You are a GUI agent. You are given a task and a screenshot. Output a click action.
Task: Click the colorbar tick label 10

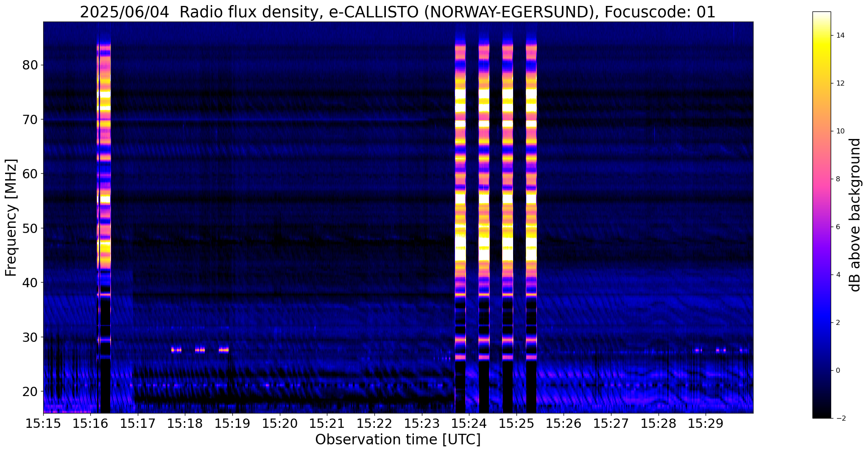click(840, 131)
